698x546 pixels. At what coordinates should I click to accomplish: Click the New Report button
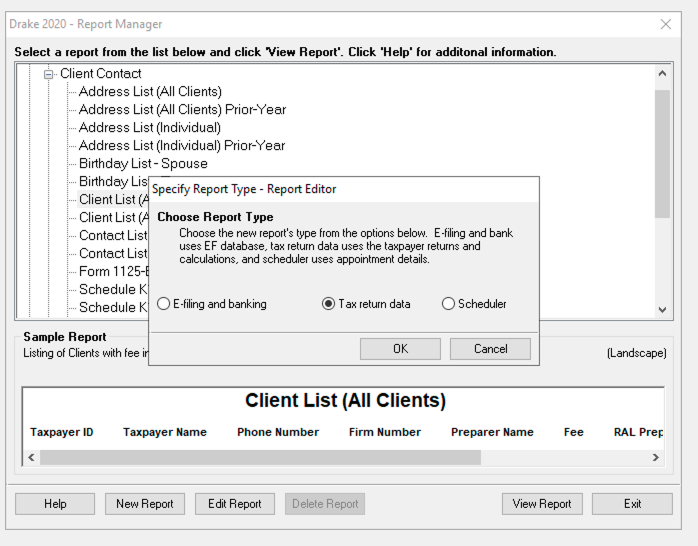145,504
